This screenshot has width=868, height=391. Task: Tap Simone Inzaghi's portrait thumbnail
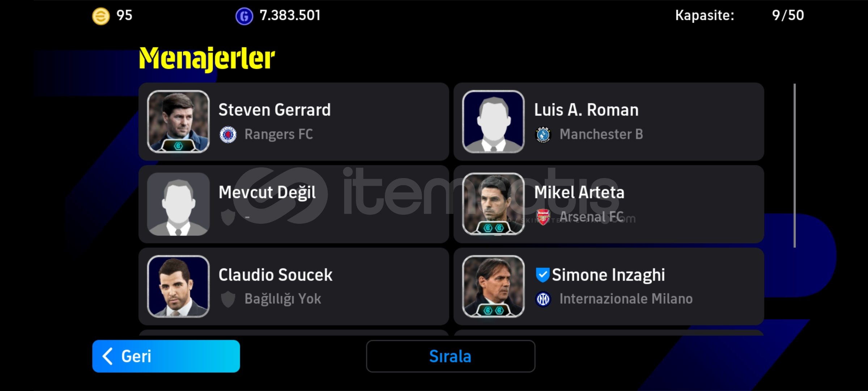(x=493, y=286)
